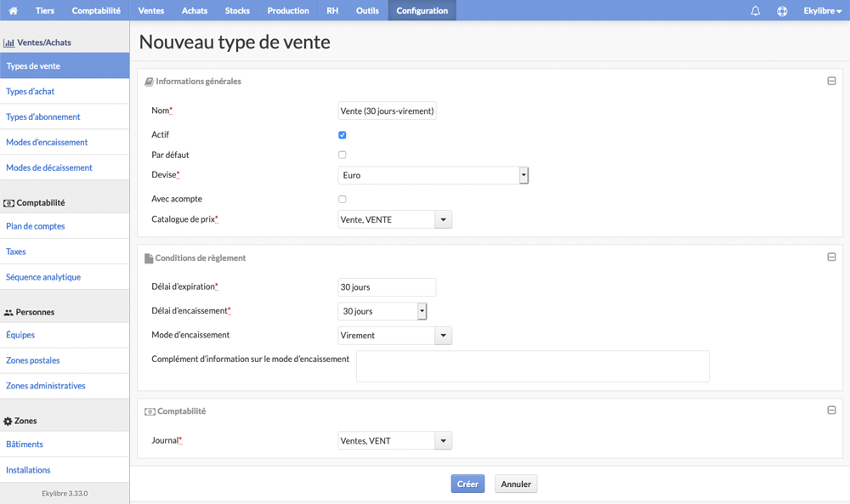The width and height of the screenshot is (850, 504).
Task: Check the Par défaut checkbox
Action: (342, 155)
